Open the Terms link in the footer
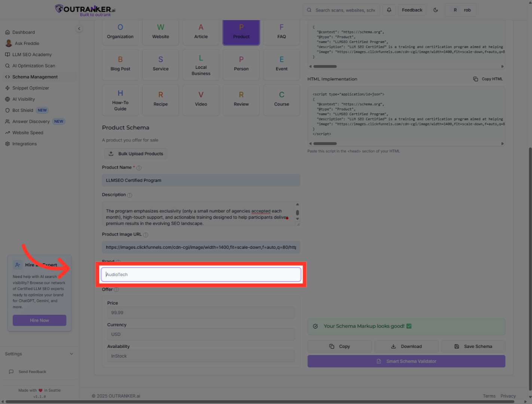 pos(489,396)
